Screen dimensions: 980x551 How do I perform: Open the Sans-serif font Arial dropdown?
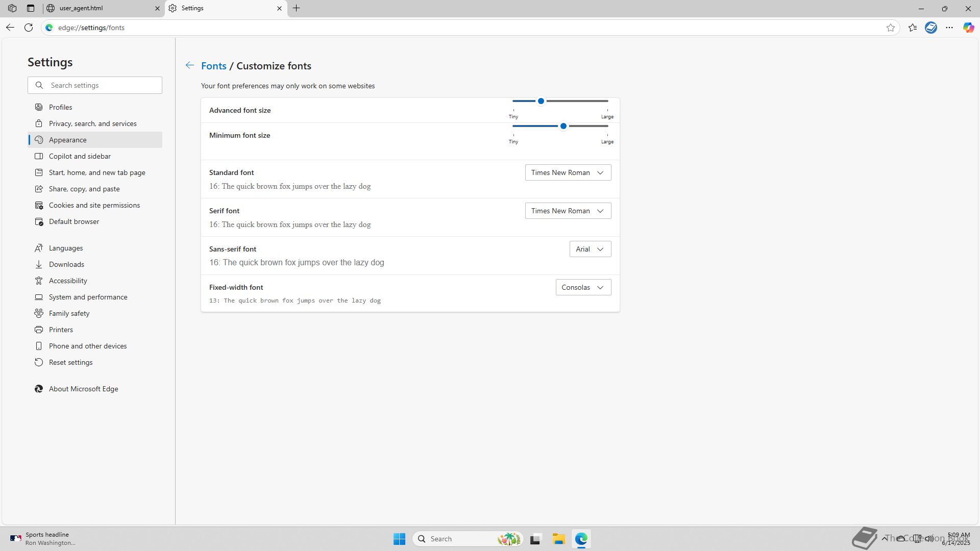click(590, 249)
